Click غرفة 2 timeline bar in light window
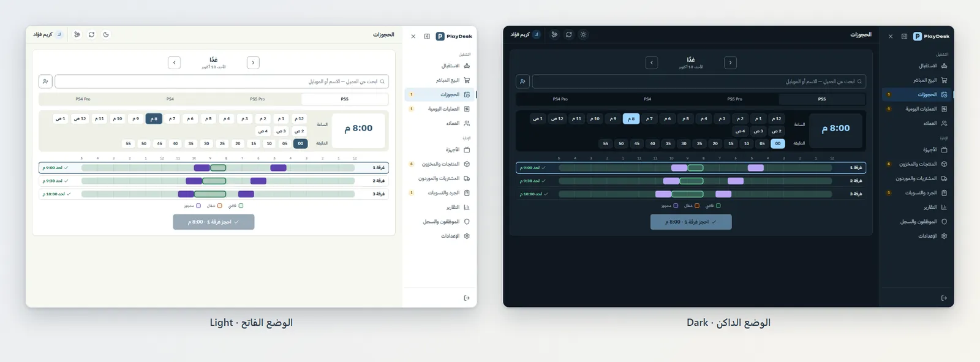 [218, 181]
